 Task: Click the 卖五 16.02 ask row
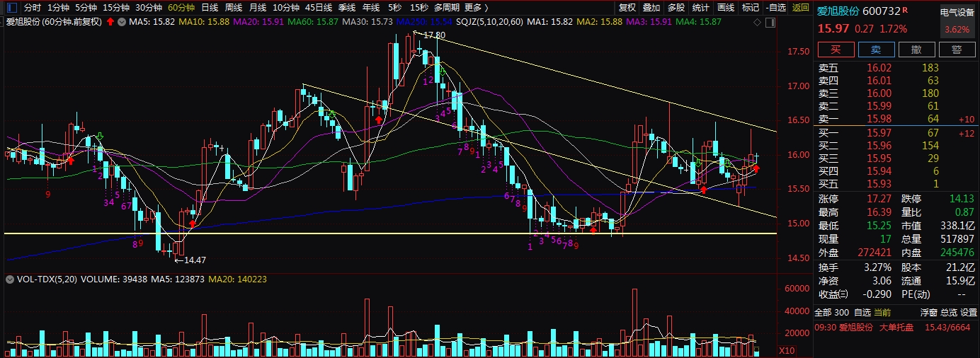(x=896, y=68)
